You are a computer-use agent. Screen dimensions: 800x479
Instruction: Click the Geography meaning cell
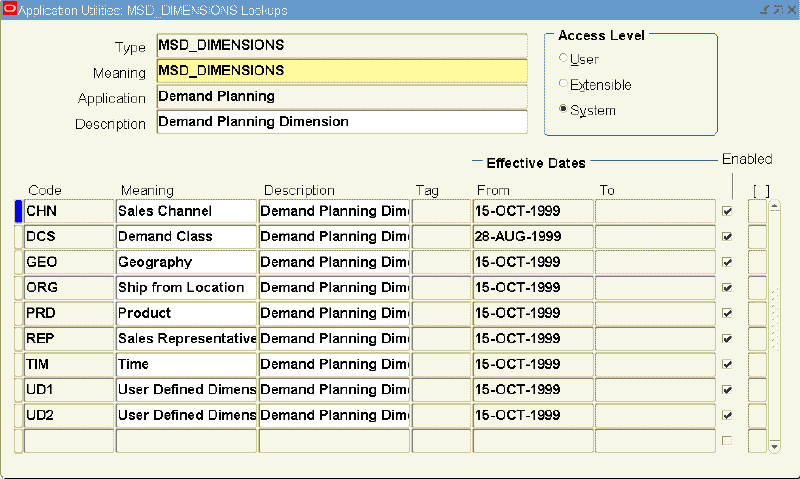point(186,262)
